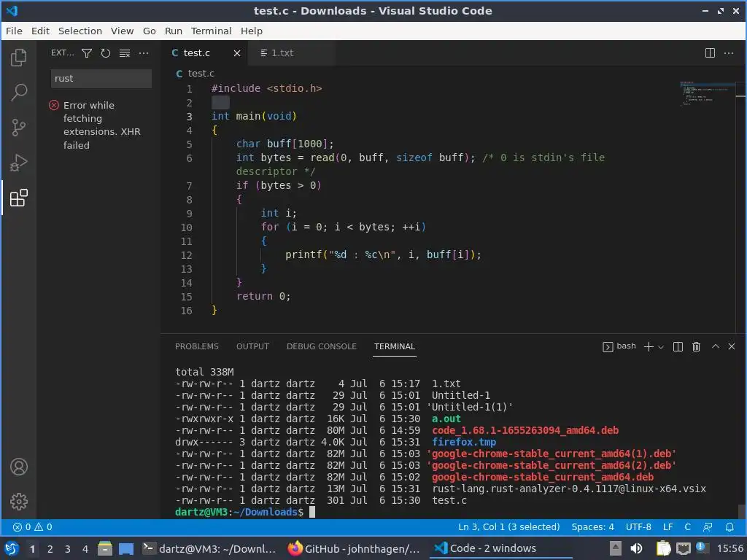Open the Manage gear icon
This screenshot has width=747, height=560.
point(18,502)
